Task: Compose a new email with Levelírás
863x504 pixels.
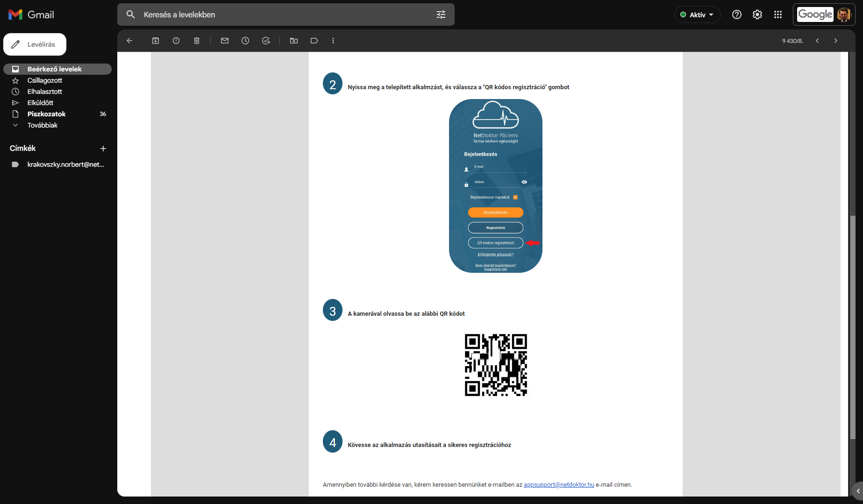Action: (35, 44)
